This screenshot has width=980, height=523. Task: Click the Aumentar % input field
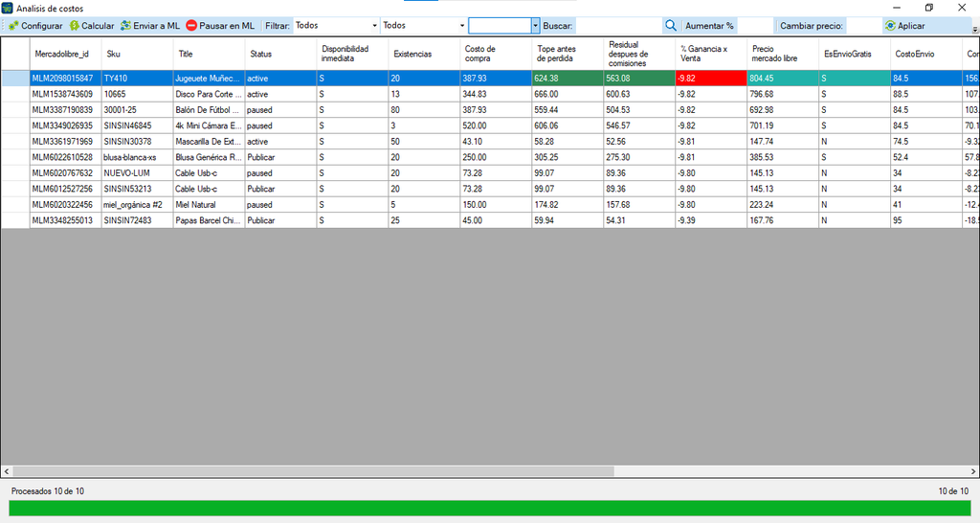(756, 26)
